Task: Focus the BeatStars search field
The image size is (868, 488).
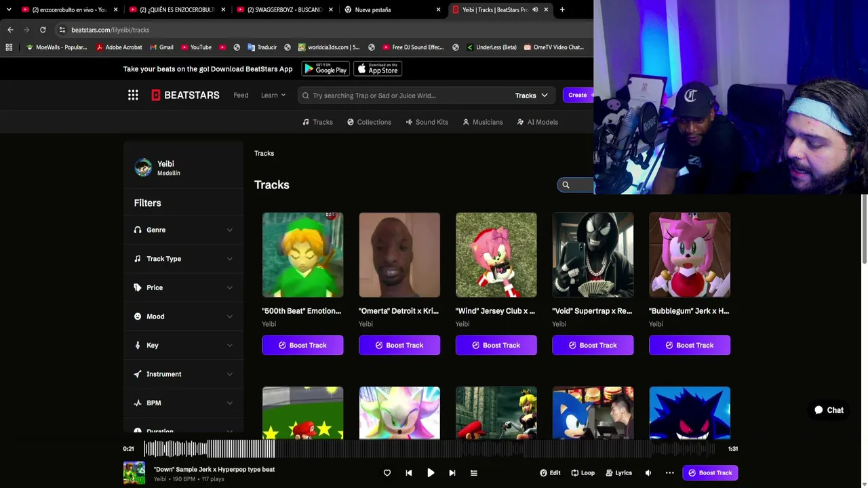Action: click(x=407, y=96)
